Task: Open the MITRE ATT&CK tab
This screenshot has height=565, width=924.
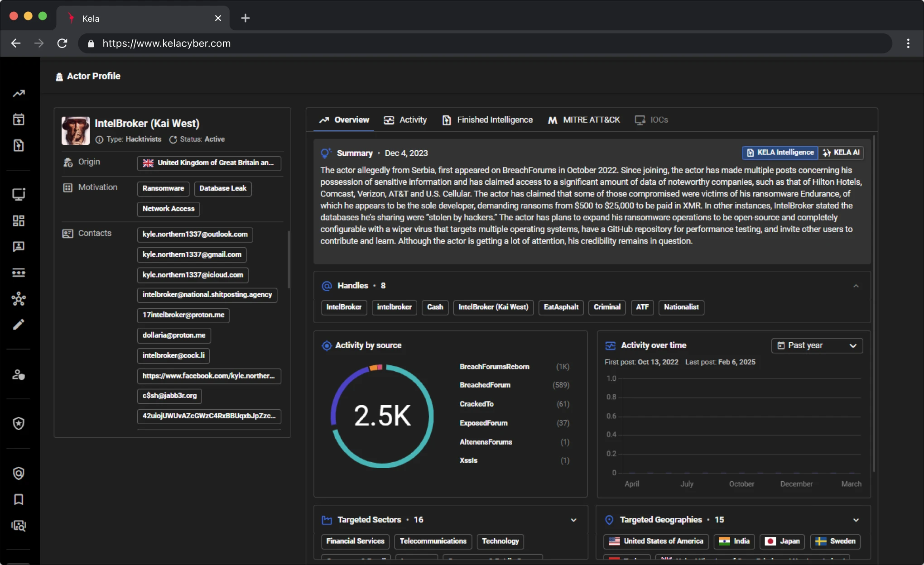Action: tap(583, 120)
